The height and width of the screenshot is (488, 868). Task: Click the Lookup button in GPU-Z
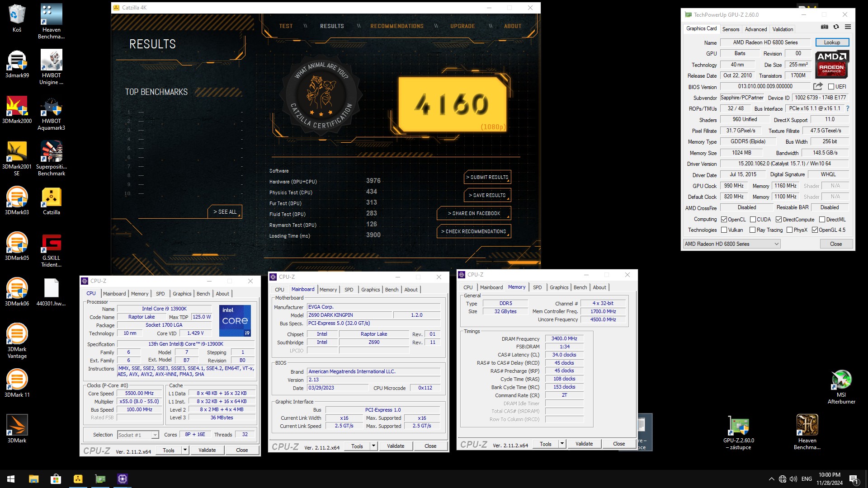(832, 42)
